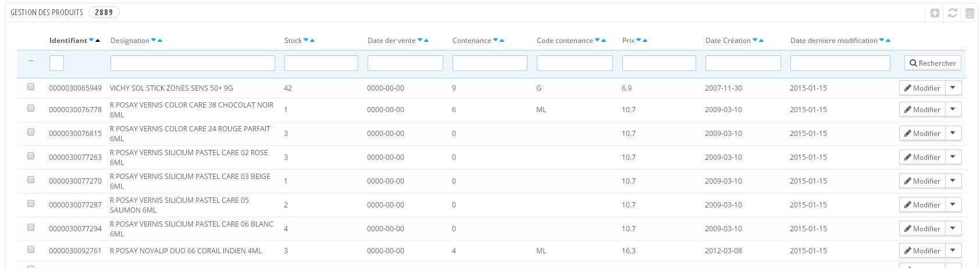The image size is (980, 269).
Task: Open actions dropdown for row 0000030077270
Action: click(x=953, y=181)
